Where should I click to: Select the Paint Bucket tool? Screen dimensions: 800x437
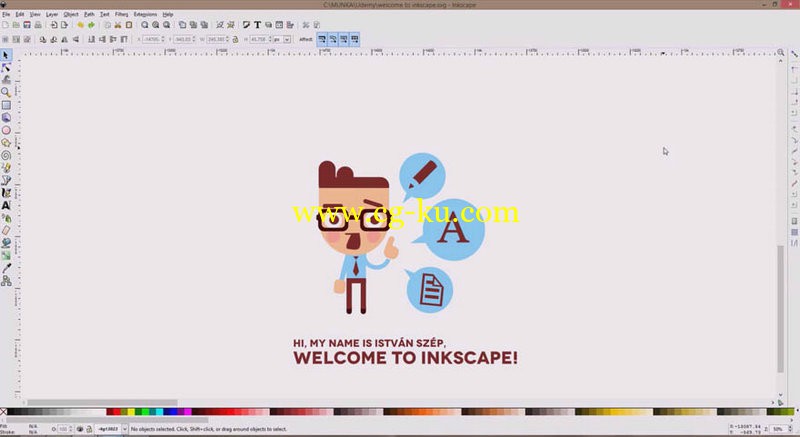(x=6, y=243)
